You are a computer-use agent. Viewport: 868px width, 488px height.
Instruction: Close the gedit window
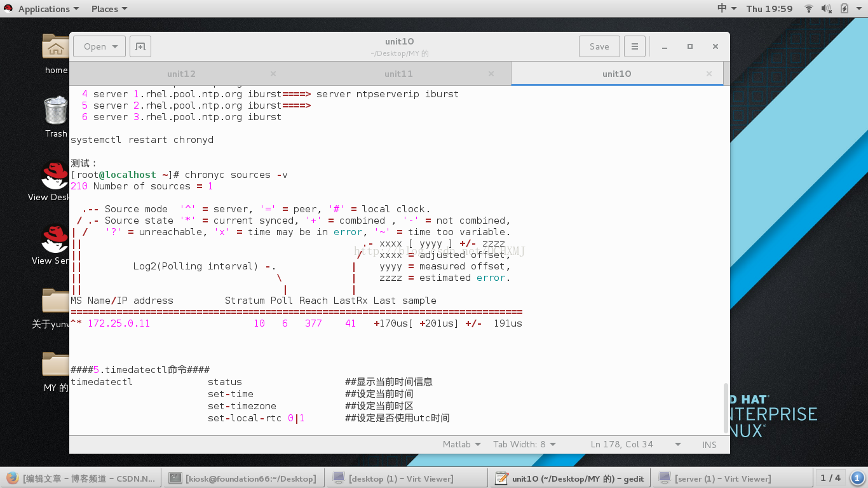click(715, 46)
